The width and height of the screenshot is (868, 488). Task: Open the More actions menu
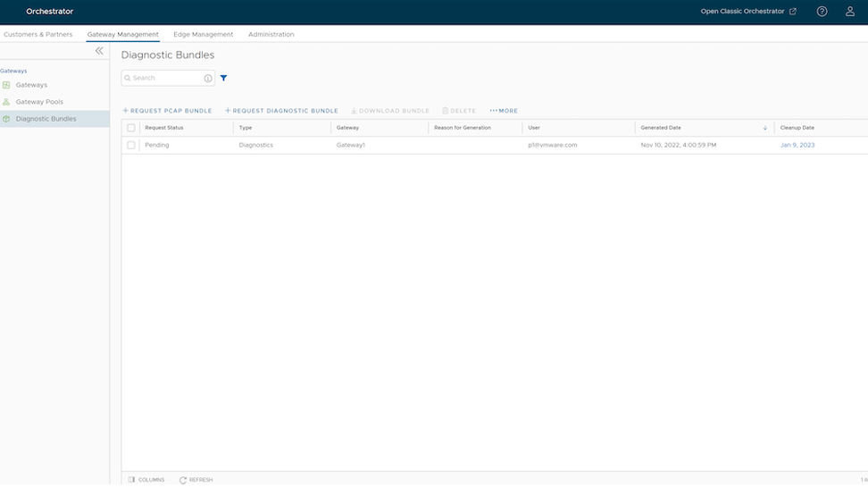click(x=504, y=111)
